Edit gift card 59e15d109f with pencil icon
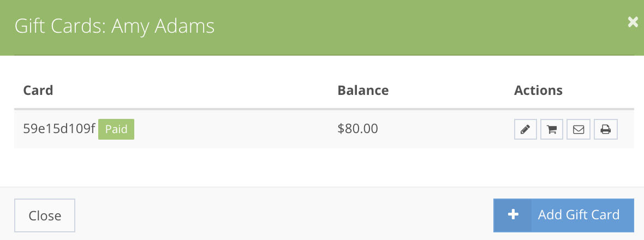 pos(526,129)
